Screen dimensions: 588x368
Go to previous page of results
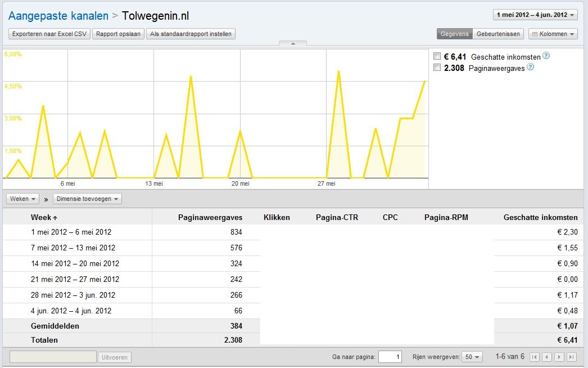coord(547,357)
